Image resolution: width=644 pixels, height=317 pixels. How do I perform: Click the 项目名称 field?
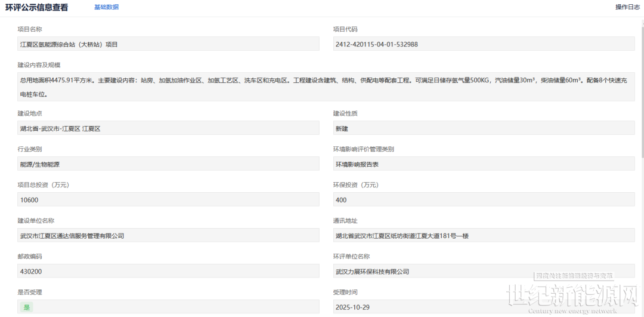pos(169,44)
